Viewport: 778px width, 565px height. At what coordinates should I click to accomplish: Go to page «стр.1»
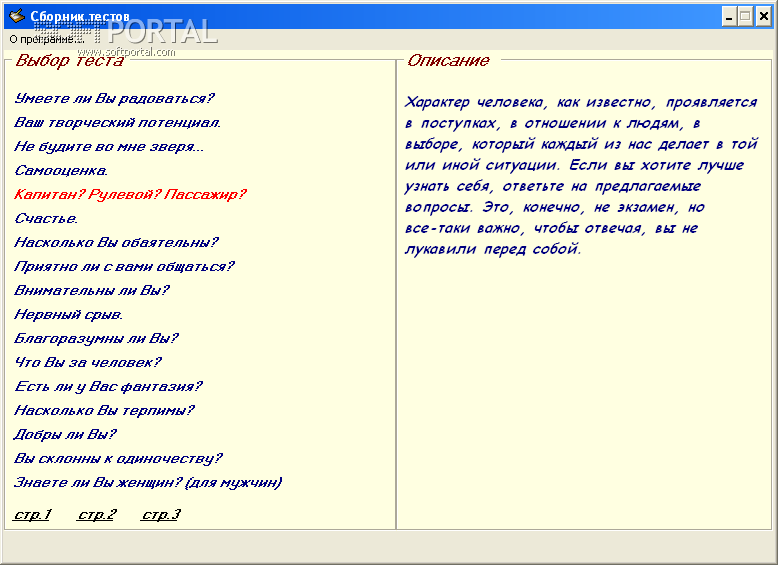(32, 514)
